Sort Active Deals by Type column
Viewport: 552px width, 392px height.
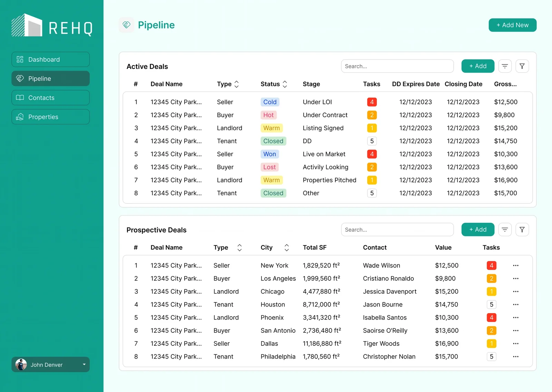point(236,84)
